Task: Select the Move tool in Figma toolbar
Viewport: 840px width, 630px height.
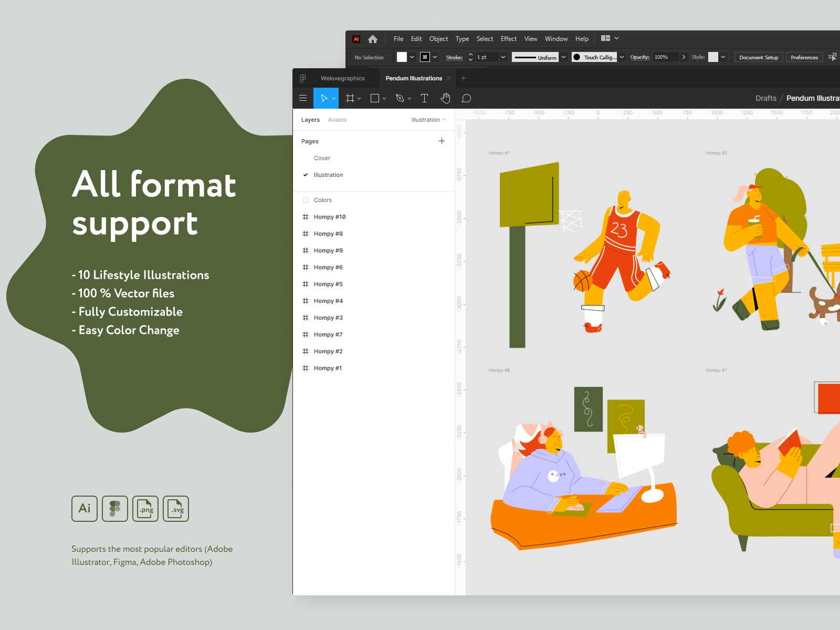Action: pos(323,98)
